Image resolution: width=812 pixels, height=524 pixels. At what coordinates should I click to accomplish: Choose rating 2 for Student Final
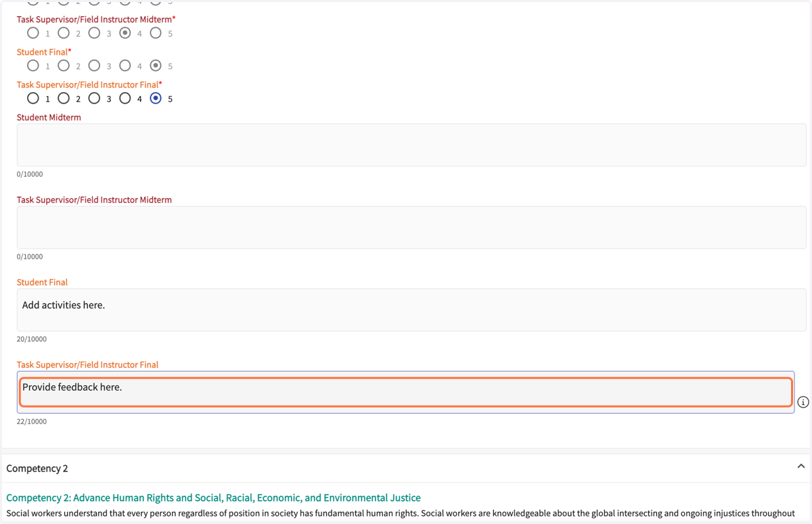64,66
